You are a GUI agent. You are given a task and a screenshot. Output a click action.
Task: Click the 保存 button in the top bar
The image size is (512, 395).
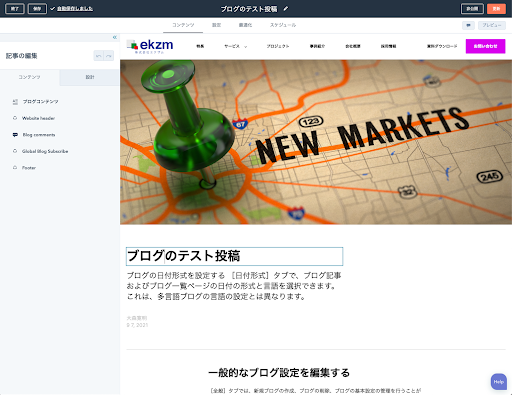[37, 9]
